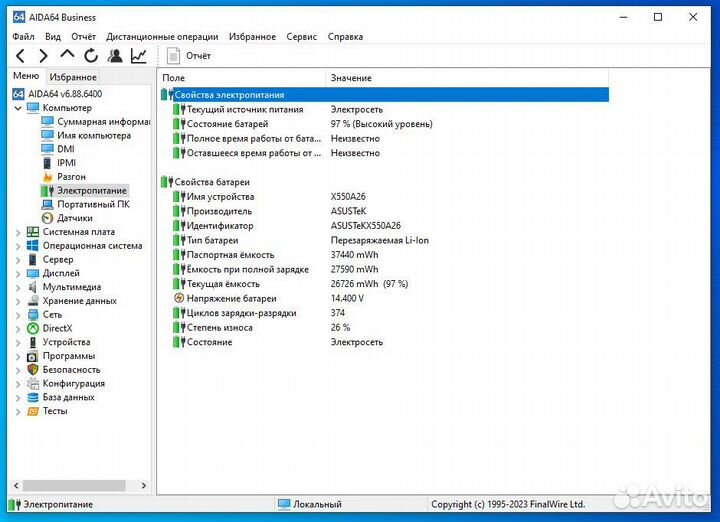Image resolution: width=720 pixels, height=522 pixels.
Task: Go up one level with the up arrow
Action: click(67, 55)
